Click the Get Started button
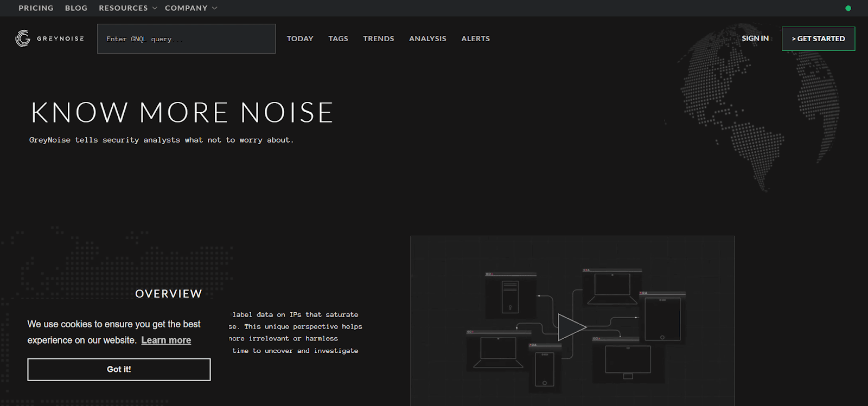This screenshot has width=868, height=406. tap(818, 38)
